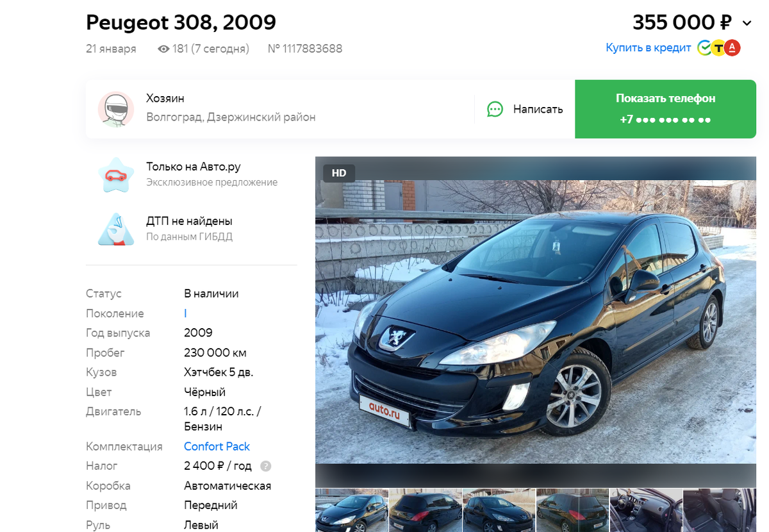769x532 pixels.
Task: Click the yellow T bank icon
Action: click(719, 47)
